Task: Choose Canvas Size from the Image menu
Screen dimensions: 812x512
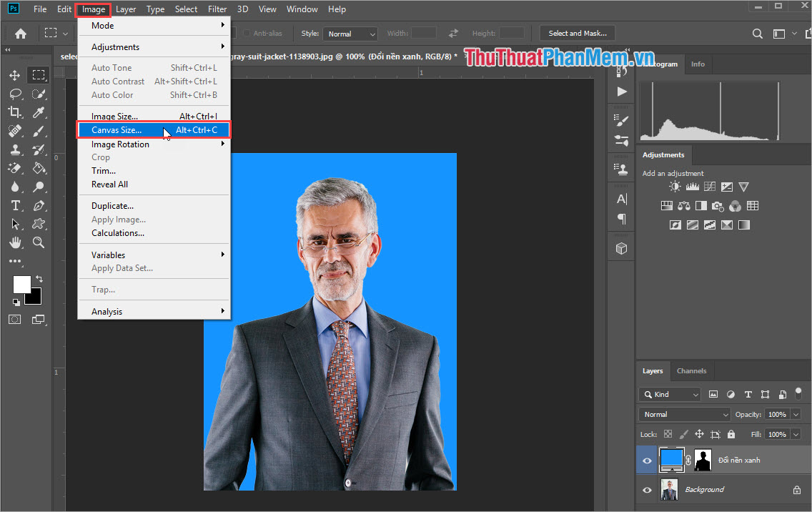Action: pos(118,129)
